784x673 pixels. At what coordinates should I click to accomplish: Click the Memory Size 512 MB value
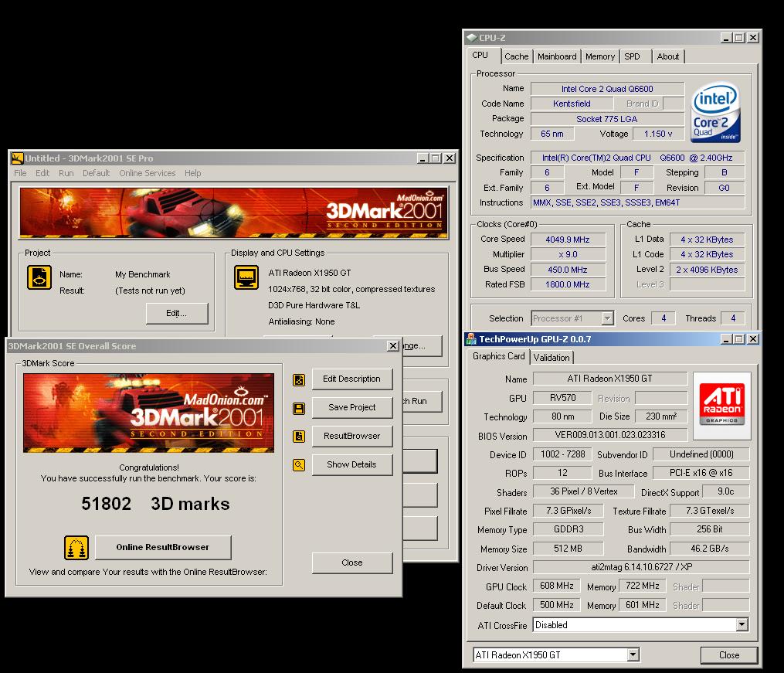pyautogui.click(x=568, y=549)
